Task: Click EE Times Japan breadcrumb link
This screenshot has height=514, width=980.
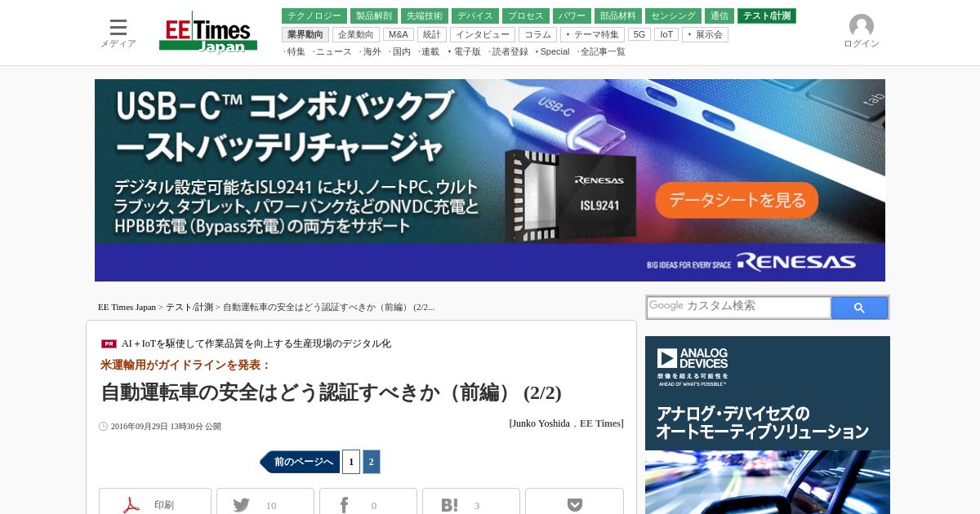Action: [x=127, y=307]
